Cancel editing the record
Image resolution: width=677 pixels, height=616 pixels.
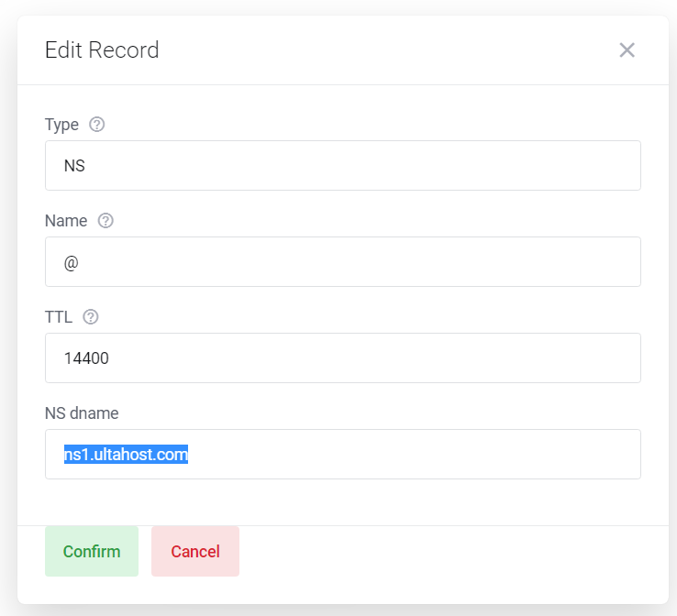pyautogui.click(x=195, y=552)
